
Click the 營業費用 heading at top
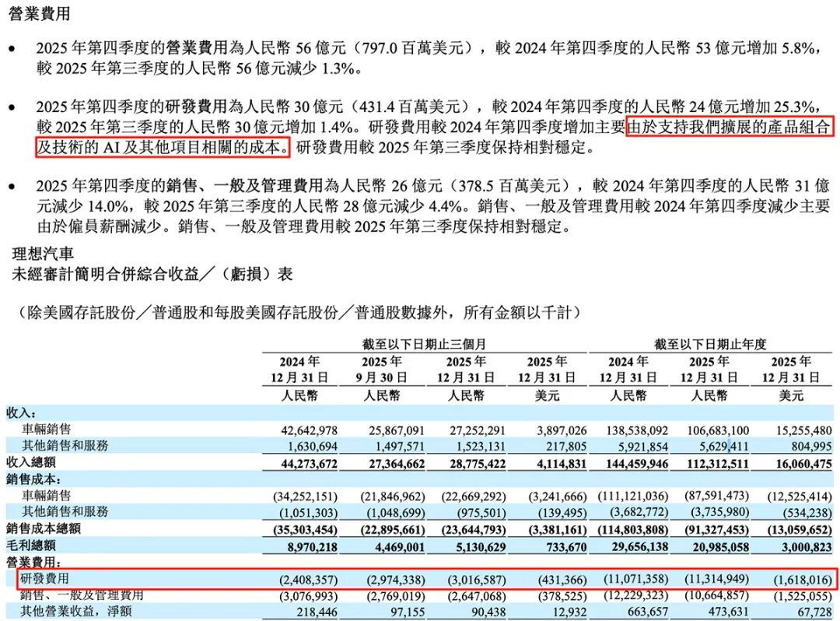click(x=40, y=13)
